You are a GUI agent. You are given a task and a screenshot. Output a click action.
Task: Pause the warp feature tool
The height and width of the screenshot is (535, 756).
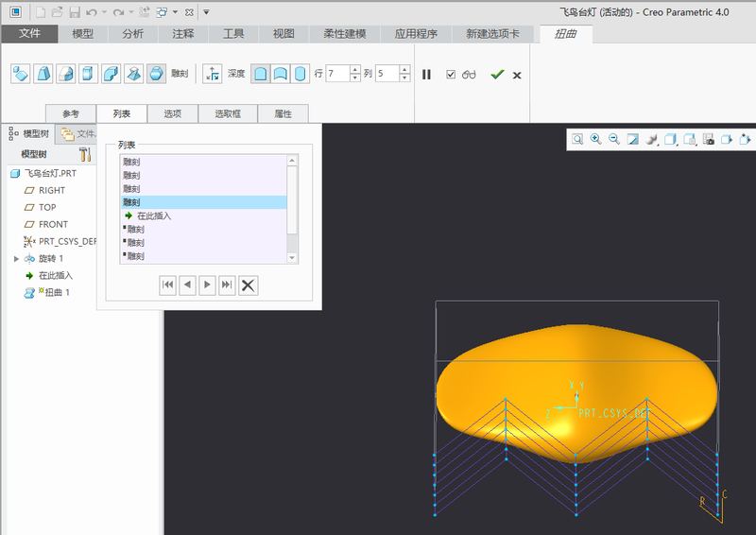click(x=426, y=75)
